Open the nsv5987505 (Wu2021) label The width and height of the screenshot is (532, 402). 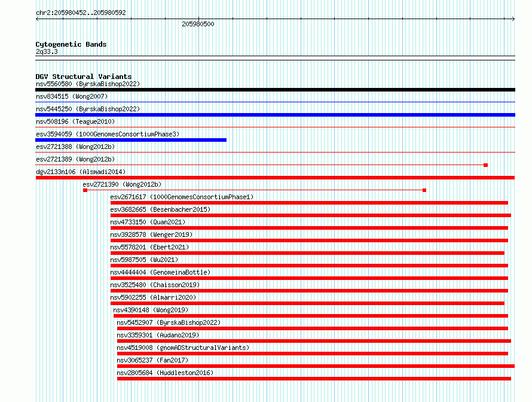coord(144,260)
